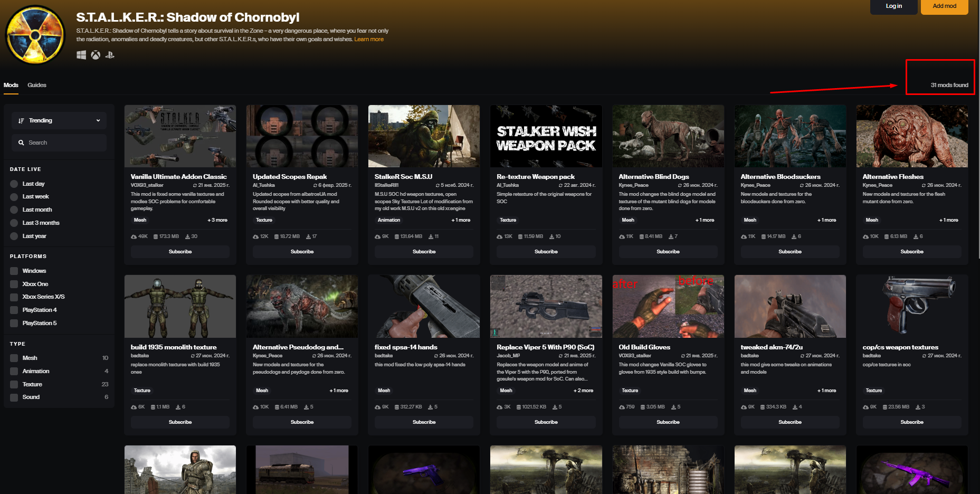Image resolution: width=980 pixels, height=494 pixels.
Task: Tick the Xbox Series X/S checkbox
Action: (14, 297)
